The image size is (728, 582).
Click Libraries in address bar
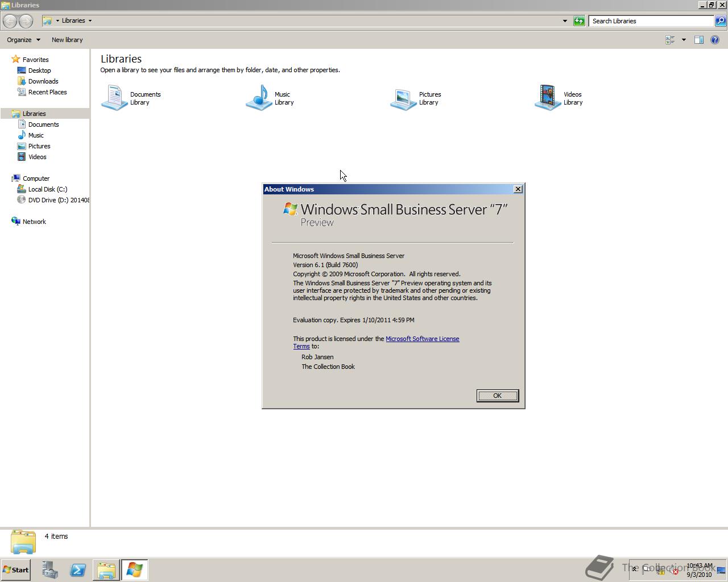coord(73,21)
